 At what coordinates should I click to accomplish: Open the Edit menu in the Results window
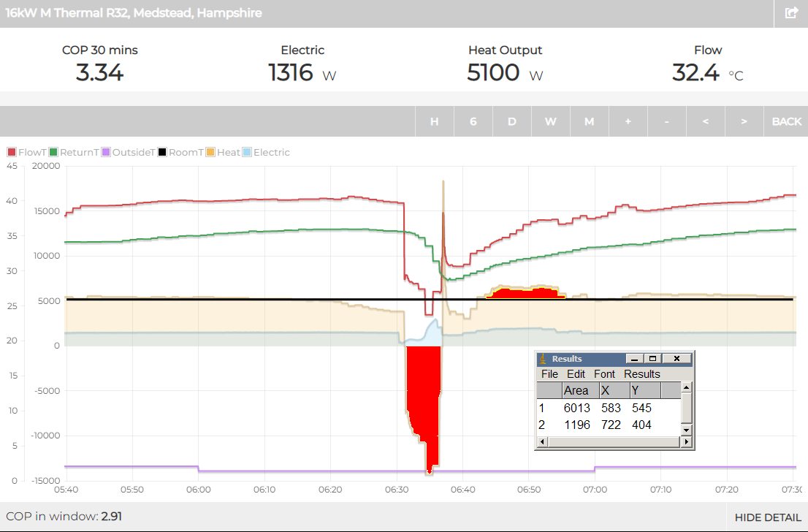pos(576,374)
